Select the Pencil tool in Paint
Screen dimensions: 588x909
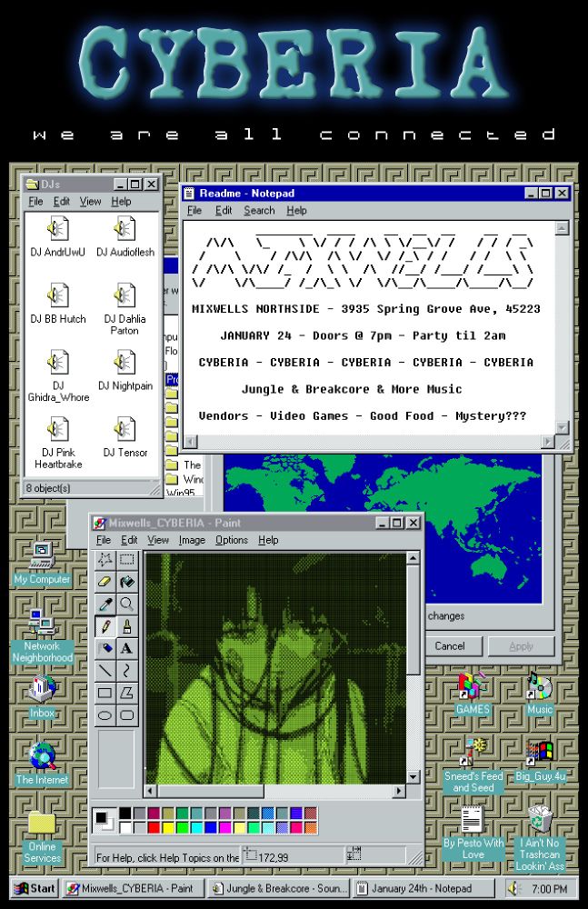[x=105, y=626]
